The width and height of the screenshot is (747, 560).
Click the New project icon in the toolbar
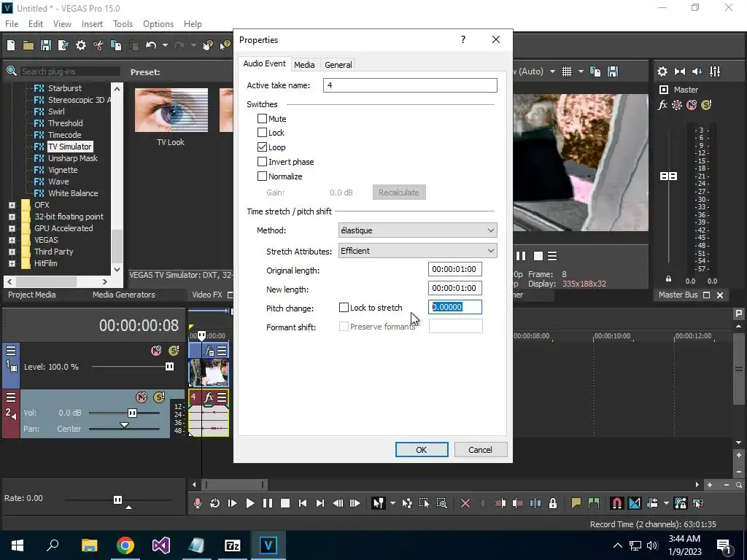[x=11, y=45]
